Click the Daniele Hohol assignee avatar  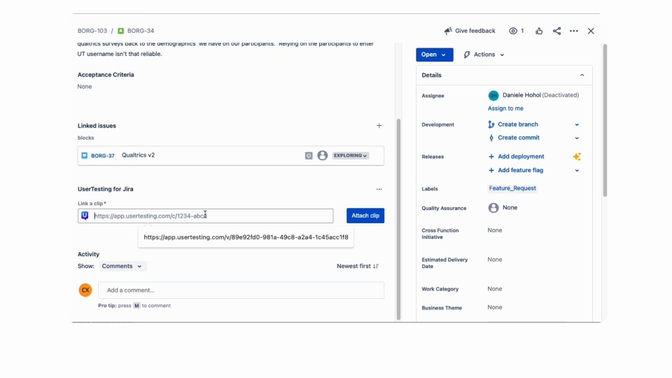tap(493, 95)
